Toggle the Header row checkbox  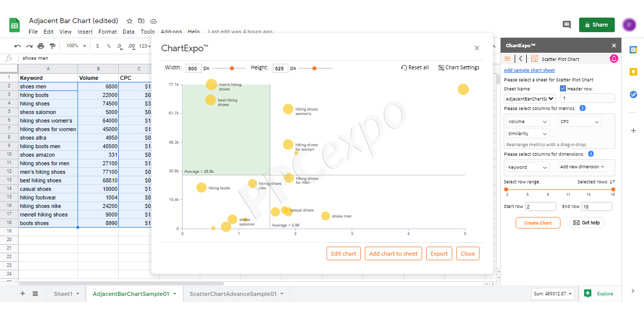(x=563, y=88)
